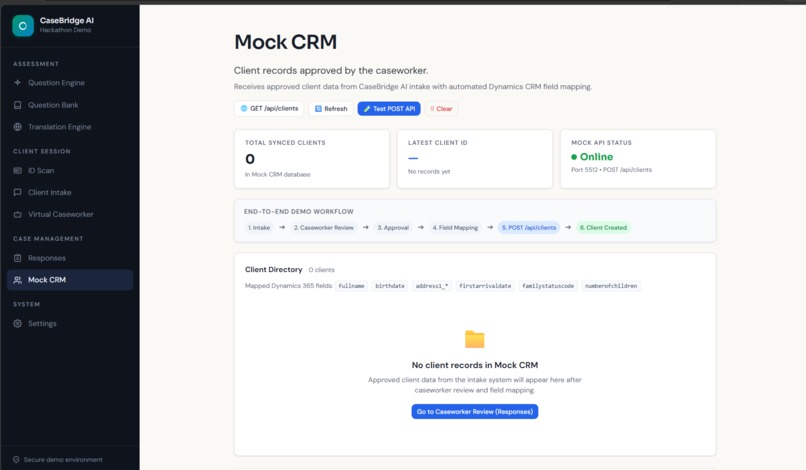
Task: Click the CaseBridge AI logo icon
Action: [x=23, y=26]
